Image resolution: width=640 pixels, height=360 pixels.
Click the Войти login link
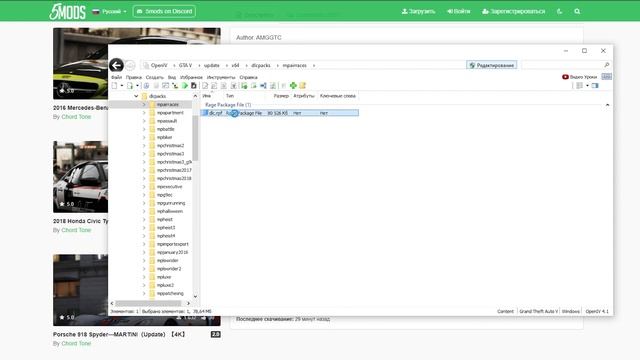tap(458, 11)
